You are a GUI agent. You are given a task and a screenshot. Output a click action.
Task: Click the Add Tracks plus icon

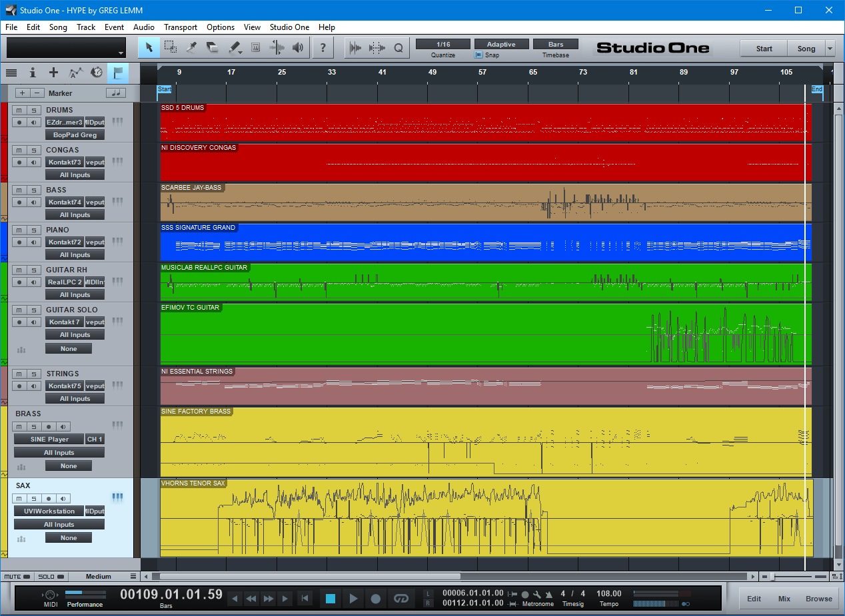(x=54, y=73)
